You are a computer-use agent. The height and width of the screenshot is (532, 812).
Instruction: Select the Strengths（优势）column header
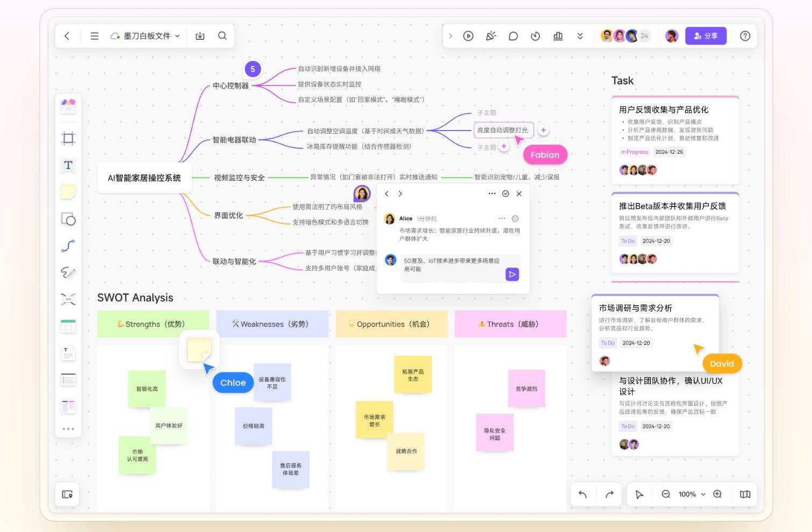tap(153, 324)
